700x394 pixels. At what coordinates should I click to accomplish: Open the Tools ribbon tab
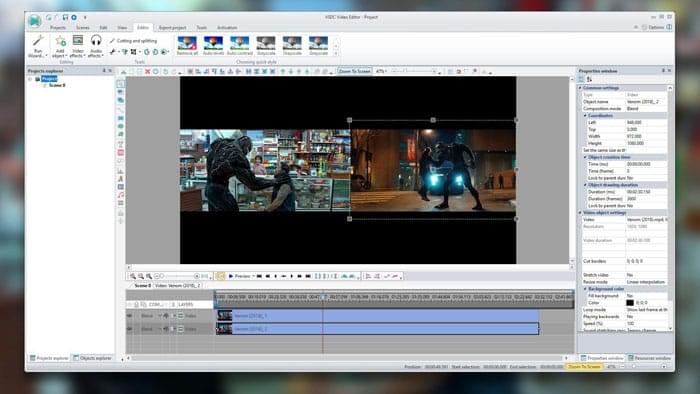pyautogui.click(x=202, y=28)
